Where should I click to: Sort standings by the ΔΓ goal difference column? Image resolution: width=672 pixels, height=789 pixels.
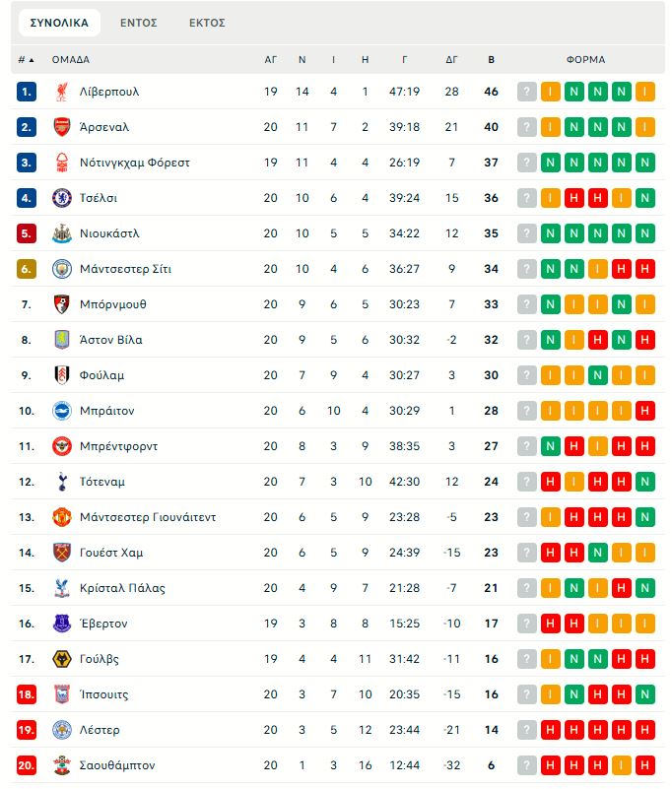tap(451, 60)
